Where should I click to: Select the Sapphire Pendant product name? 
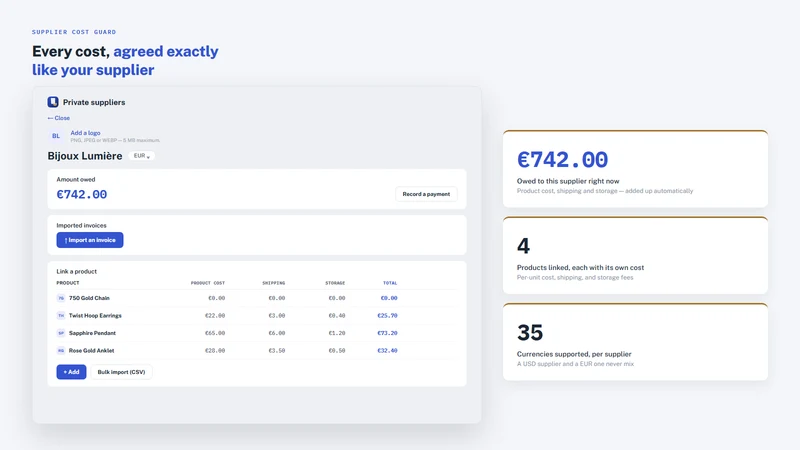92,333
